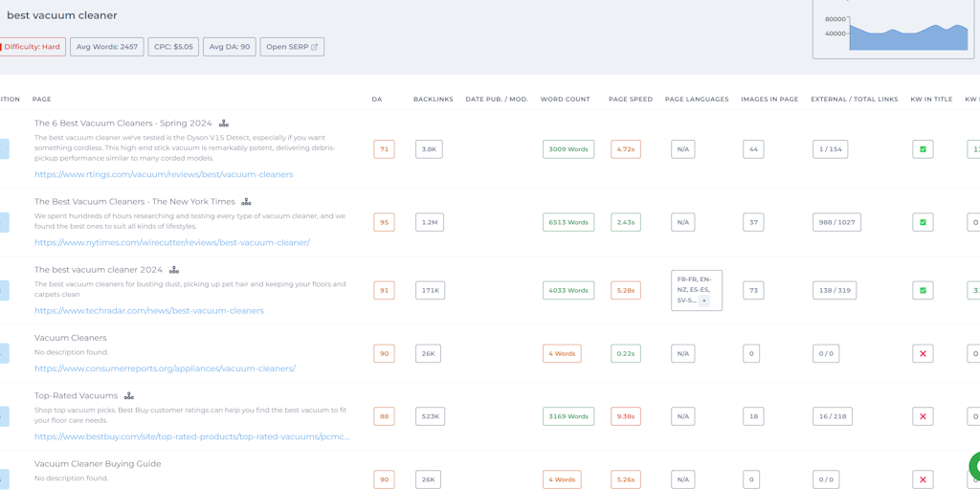Click the 6513 Words badge for NYTimes

(x=568, y=222)
